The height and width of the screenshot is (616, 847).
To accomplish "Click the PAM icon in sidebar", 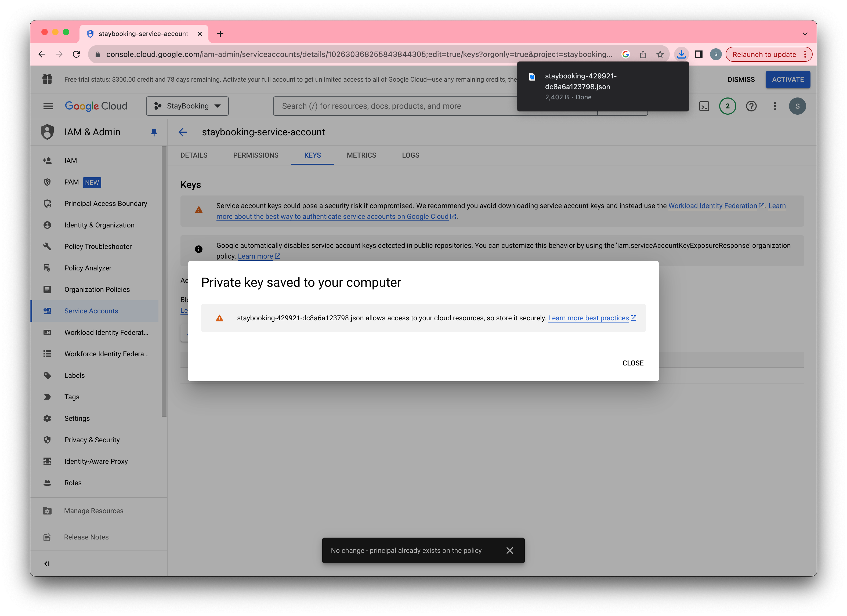I will (x=47, y=182).
